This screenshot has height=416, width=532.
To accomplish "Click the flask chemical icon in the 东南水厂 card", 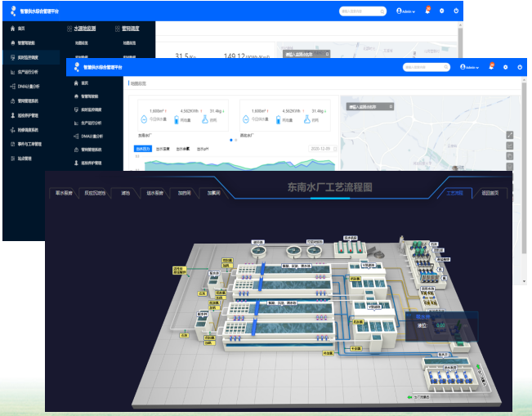I will click(x=205, y=119).
